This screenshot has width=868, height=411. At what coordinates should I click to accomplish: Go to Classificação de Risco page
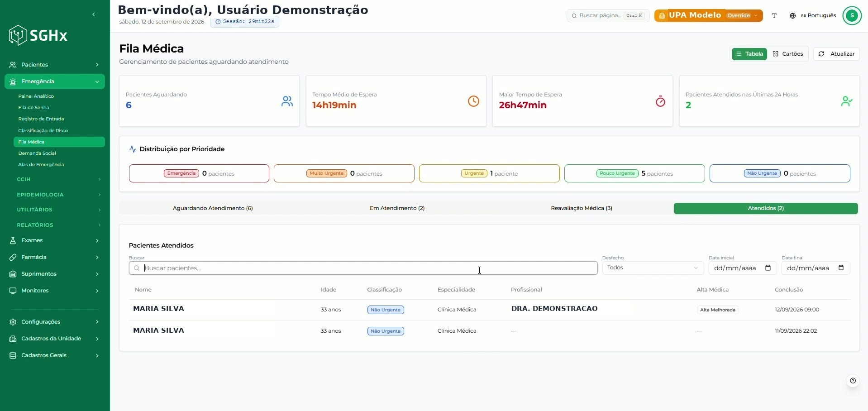43,130
